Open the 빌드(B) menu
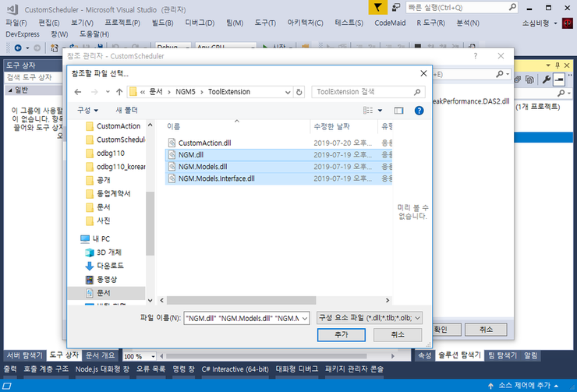Image resolution: width=577 pixels, height=392 pixels. tap(162, 23)
